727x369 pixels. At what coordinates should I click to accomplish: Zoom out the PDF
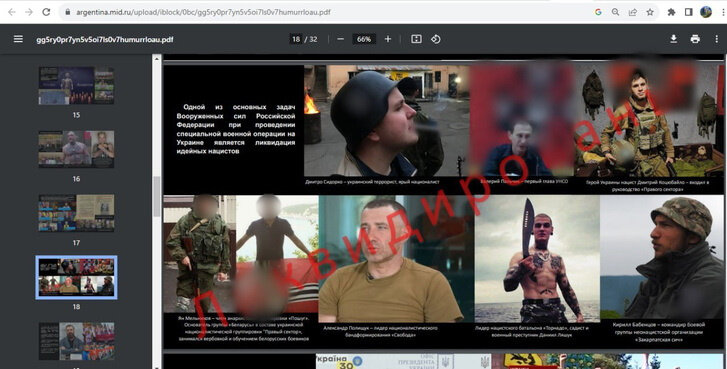[x=340, y=39]
